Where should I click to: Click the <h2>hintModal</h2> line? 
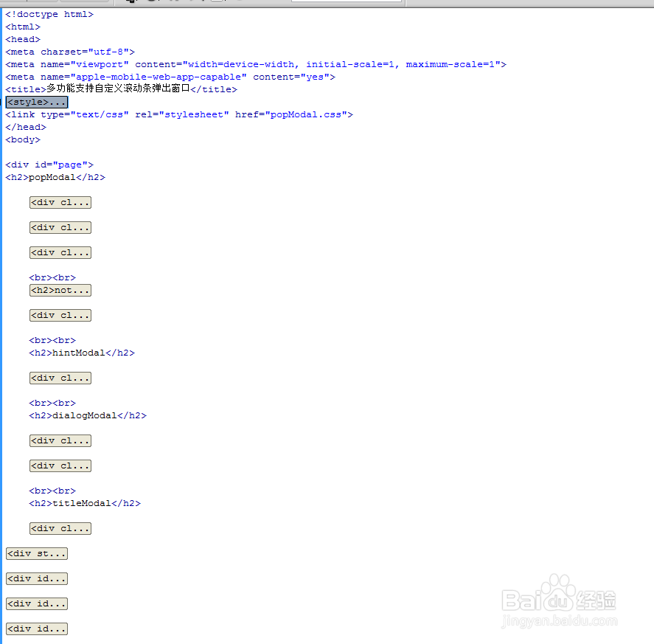coord(82,353)
